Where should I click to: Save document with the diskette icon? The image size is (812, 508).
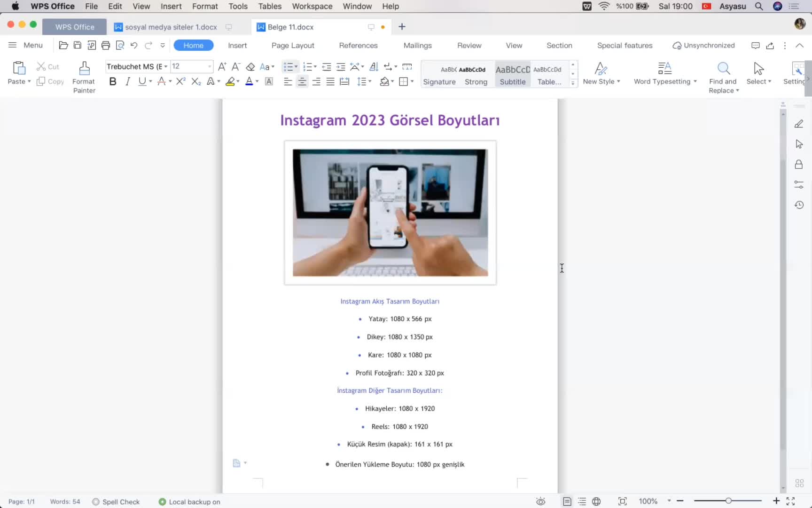point(78,45)
